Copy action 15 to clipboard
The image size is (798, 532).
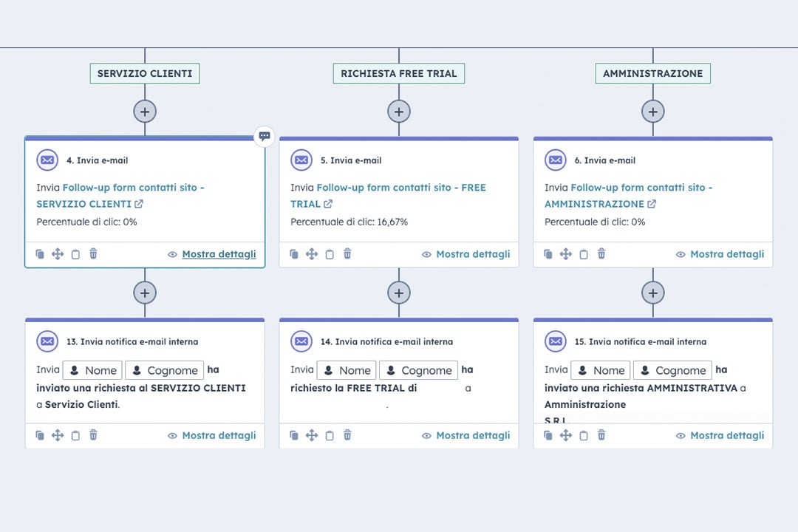[x=583, y=435]
